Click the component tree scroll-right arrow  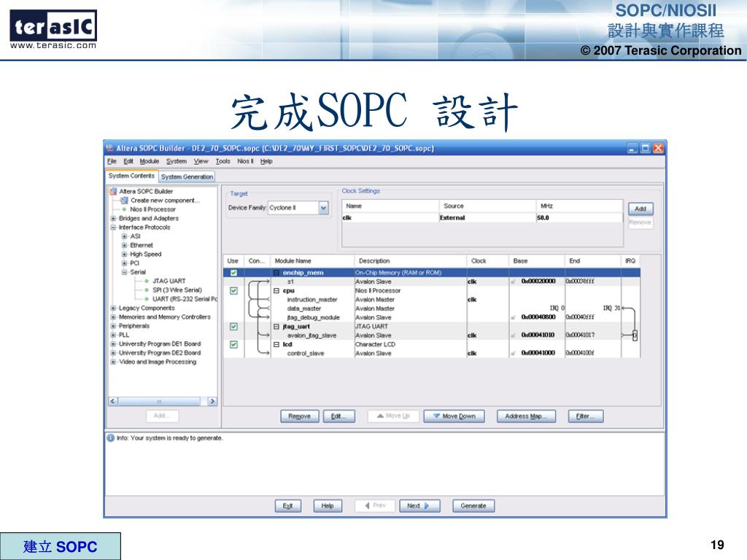[212, 402]
